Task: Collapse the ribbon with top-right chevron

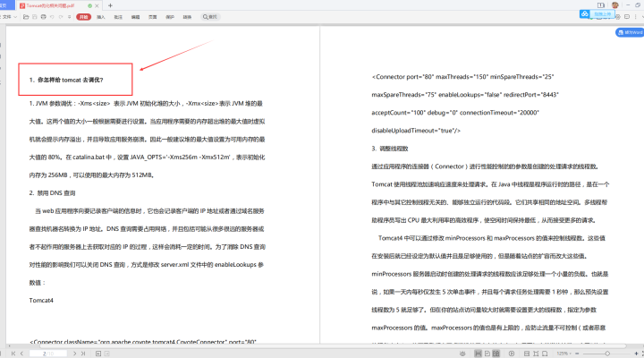Action: coord(642,17)
